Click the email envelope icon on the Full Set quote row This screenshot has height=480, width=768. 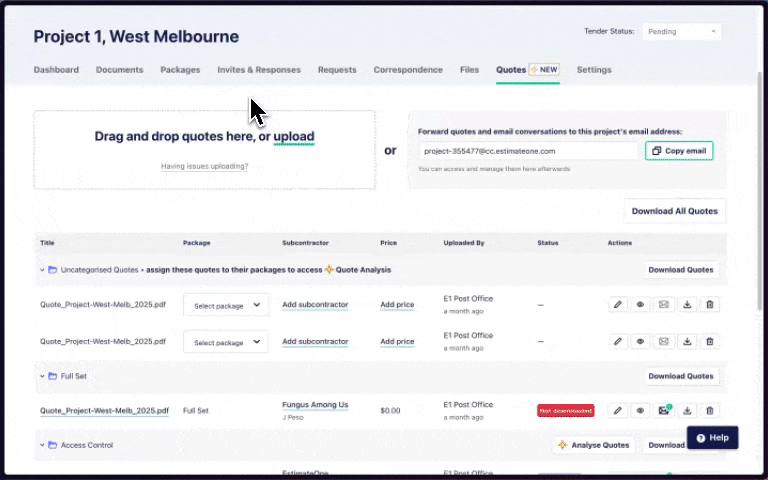[x=663, y=410]
